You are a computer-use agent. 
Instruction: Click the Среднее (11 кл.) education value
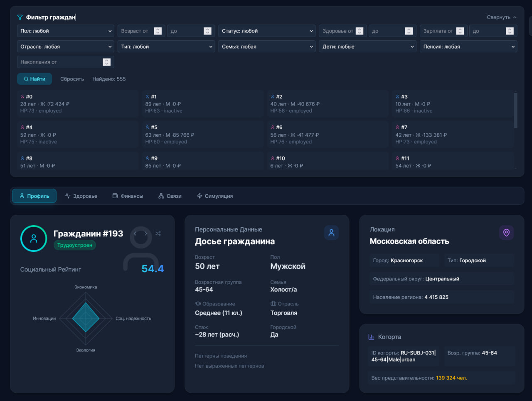[219, 313]
